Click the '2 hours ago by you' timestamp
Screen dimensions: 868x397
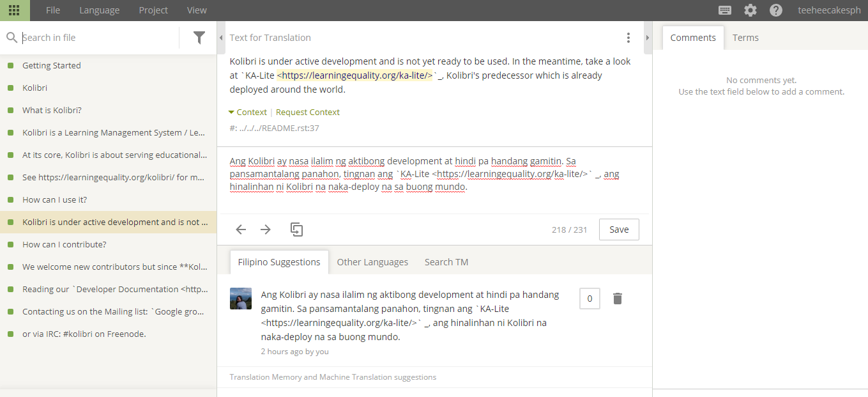point(294,352)
